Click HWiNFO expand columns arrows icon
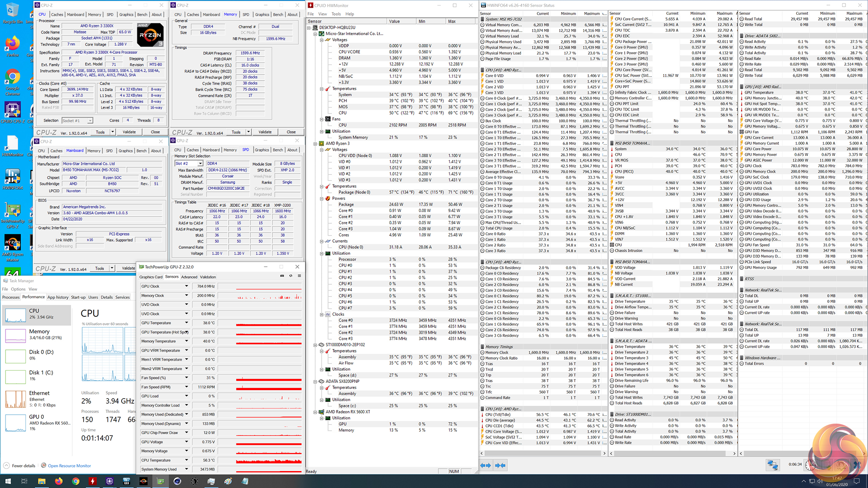Viewport: 868px width, 488px height. coord(486,466)
